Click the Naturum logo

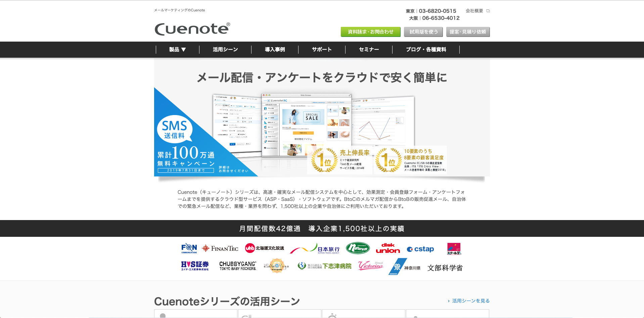[x=357, y=248]
